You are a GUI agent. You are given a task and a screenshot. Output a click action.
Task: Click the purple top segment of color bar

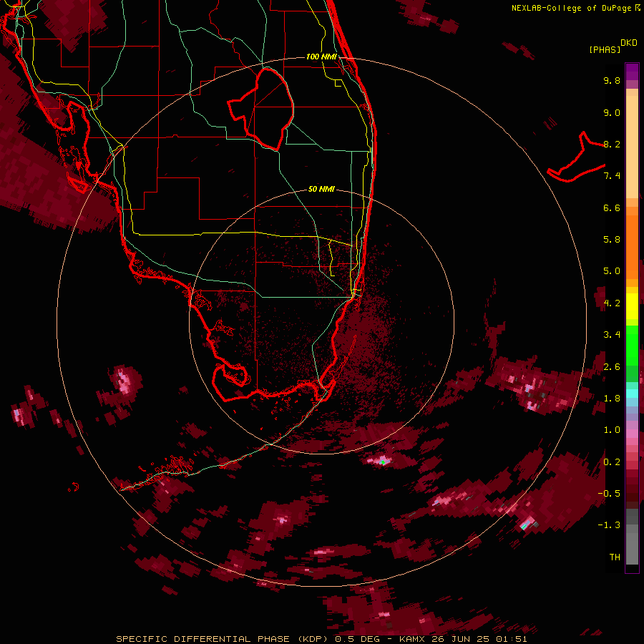(632, 72)
